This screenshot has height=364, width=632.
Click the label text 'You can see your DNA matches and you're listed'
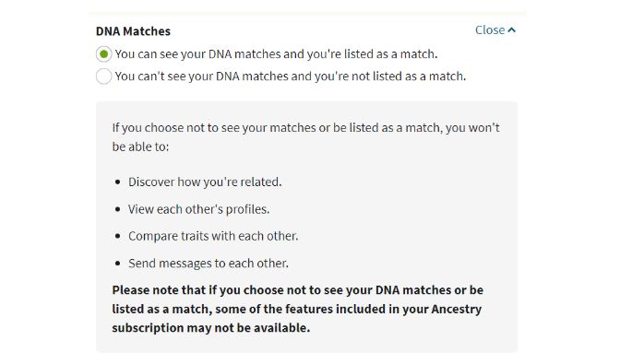(276, 54)
